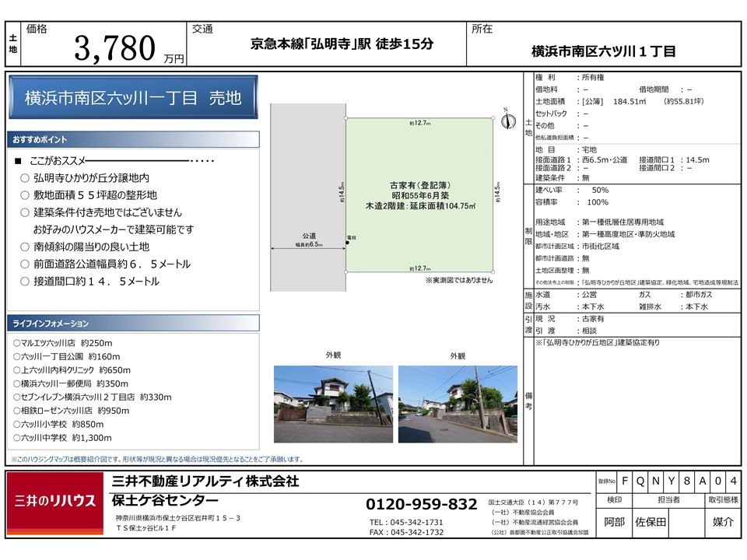Viewport: 747px width, 560px height.
Task: Open the right 外観 street photo
Action: click(458, 394)
